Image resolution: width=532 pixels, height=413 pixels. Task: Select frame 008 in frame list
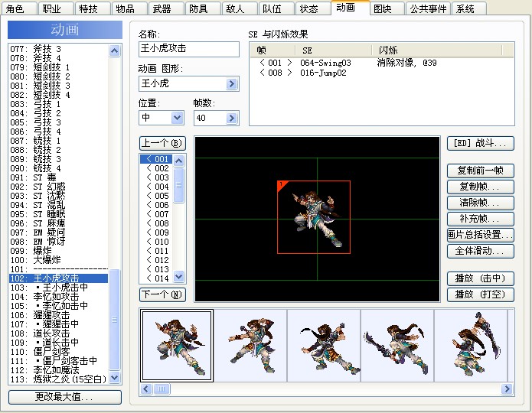point(158,223)
